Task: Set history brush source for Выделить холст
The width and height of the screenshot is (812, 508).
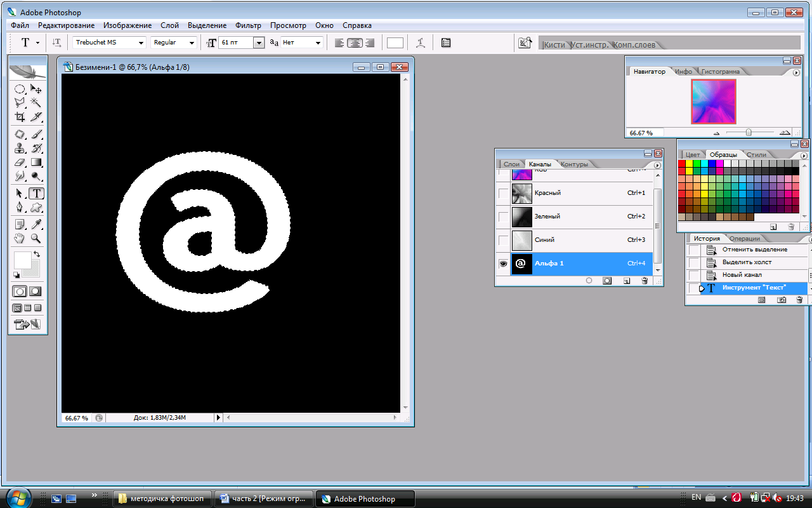Action: coord(695,262)
